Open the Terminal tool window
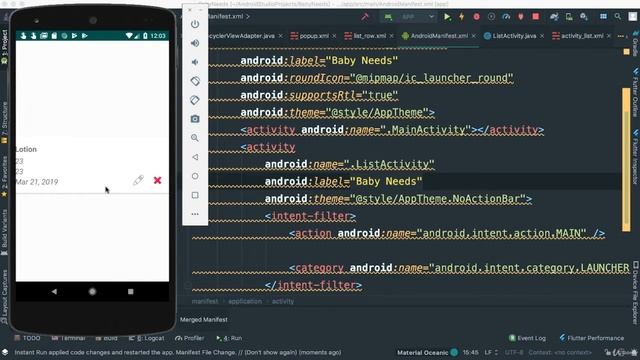The image size is (640, 360). pos(69,338)
